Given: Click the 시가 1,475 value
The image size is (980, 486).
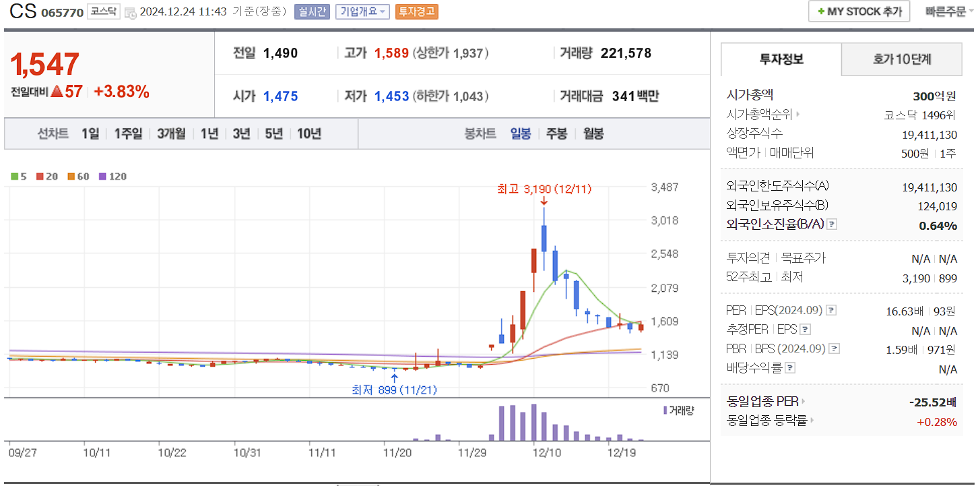Looking at the screenshot, I should point(280,96).
